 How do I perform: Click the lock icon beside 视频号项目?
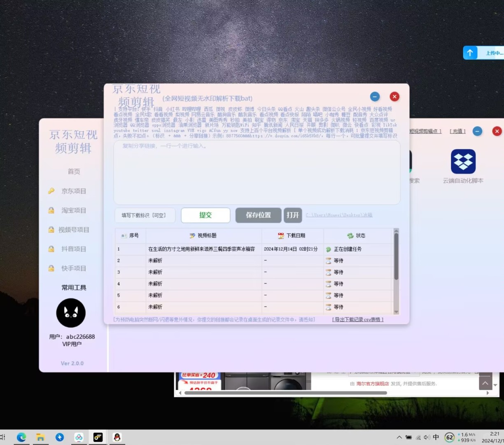(51, 230)
